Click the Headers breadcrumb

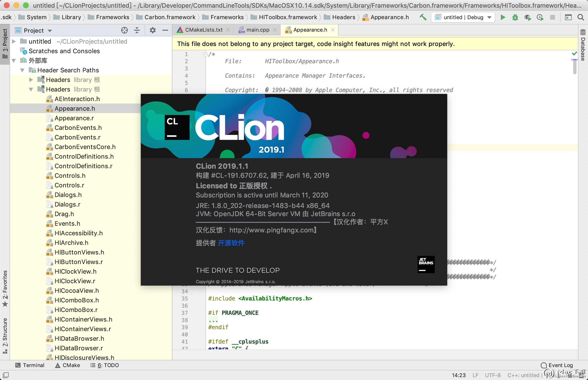tap(339, 17)
